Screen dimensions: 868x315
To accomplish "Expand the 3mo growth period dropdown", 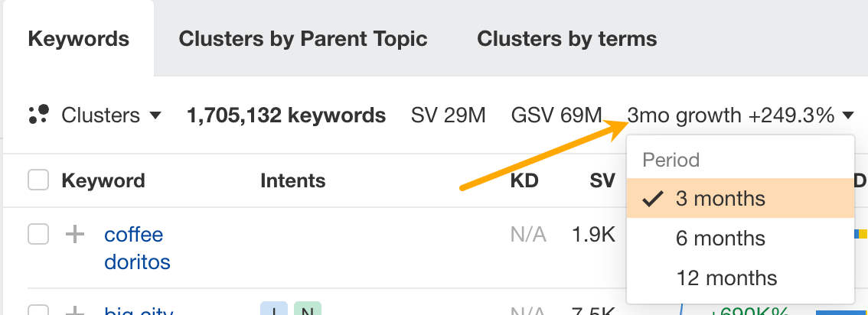I will click(847, 116).
